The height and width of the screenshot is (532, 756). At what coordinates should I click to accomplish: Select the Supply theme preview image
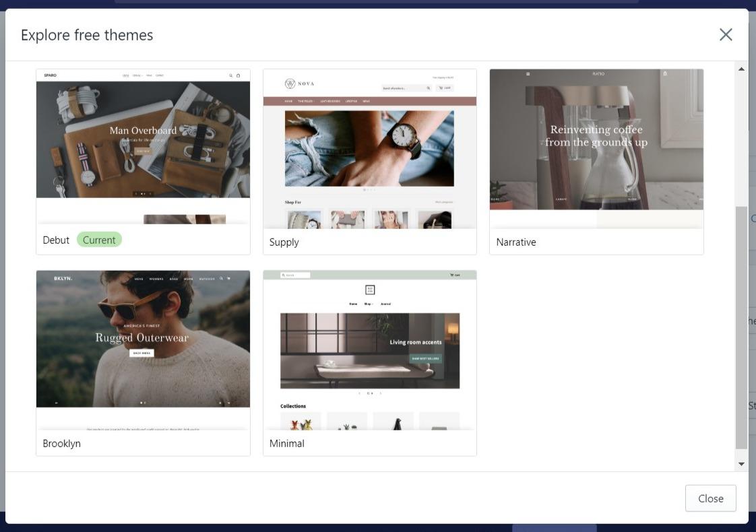tap(370, 149)
